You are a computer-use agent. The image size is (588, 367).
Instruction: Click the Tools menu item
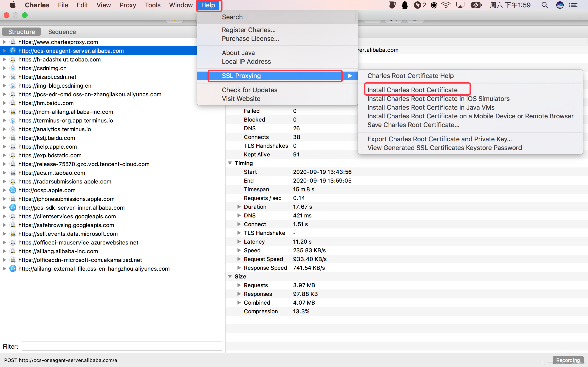tap(153, 5)
